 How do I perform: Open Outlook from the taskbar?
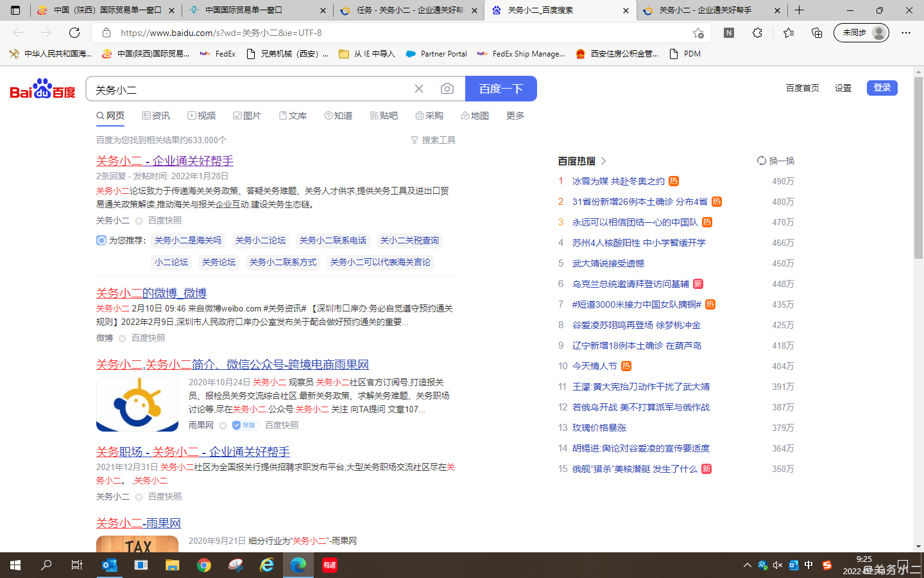(110, 565)
